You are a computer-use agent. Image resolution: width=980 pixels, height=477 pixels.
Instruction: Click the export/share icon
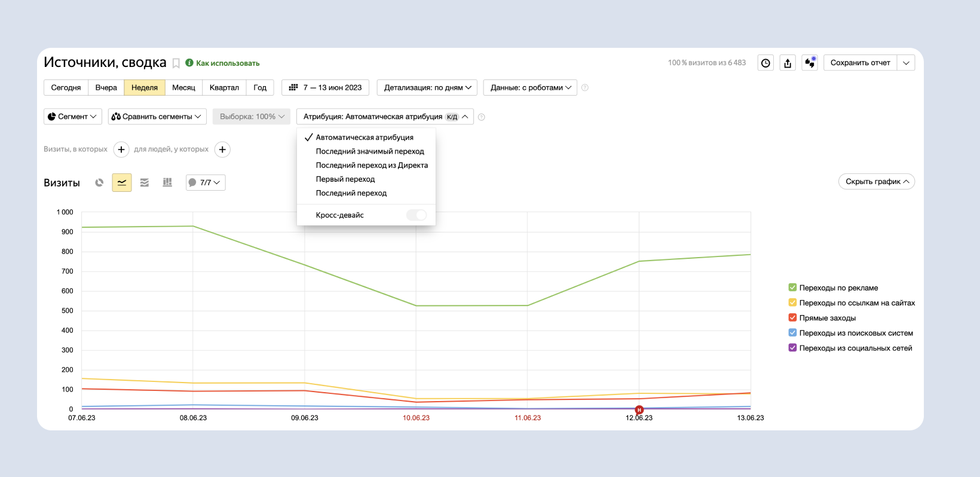click(x=788, y=63)
